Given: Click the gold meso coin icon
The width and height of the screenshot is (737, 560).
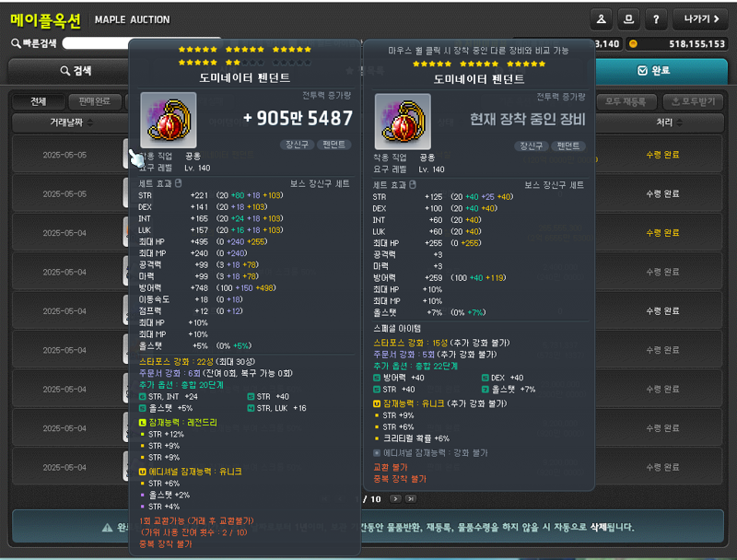Looking at the screenshot, I should click(x=633, y=43).
